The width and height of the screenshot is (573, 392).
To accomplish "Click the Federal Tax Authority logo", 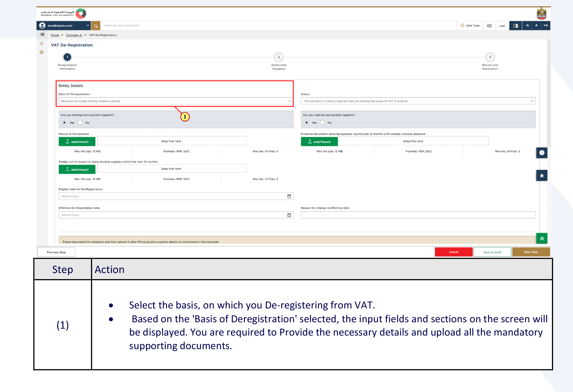I will [x=64, y=13].
